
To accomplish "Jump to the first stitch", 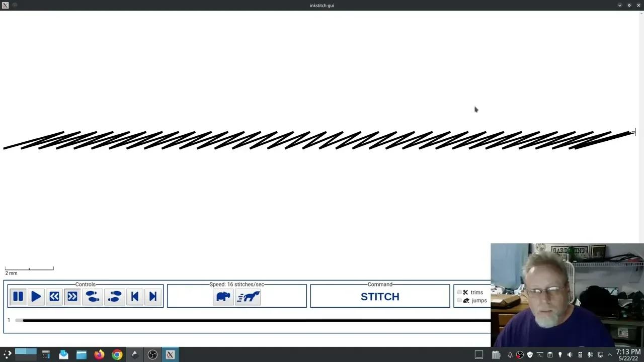I will click(134, 297).
